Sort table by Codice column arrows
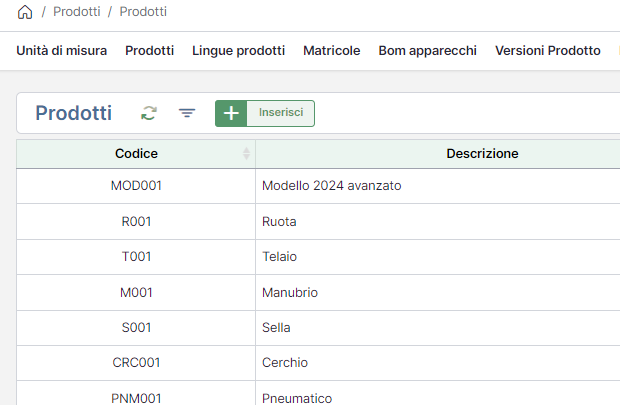The height and width of the screenshot is (405, 620). tap(246, 154)
